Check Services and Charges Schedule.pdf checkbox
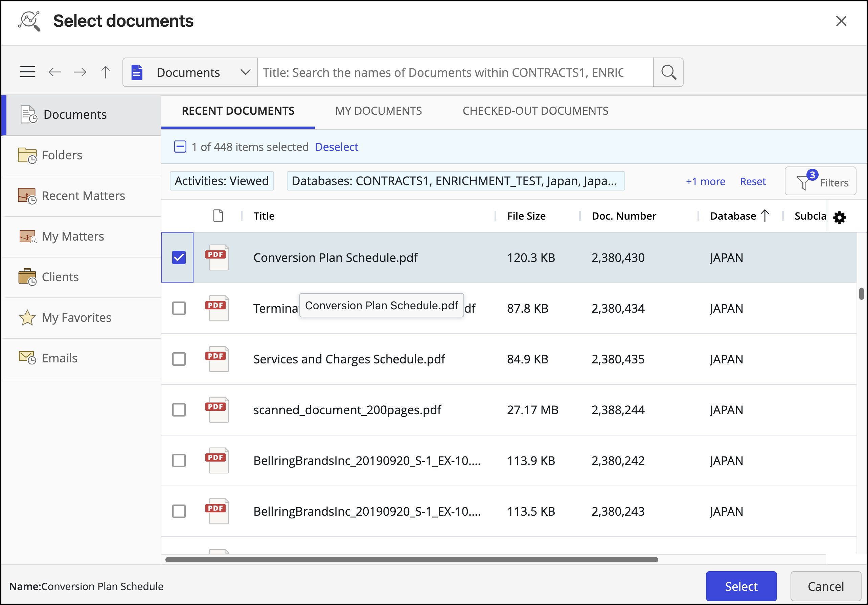 (179, 359)
